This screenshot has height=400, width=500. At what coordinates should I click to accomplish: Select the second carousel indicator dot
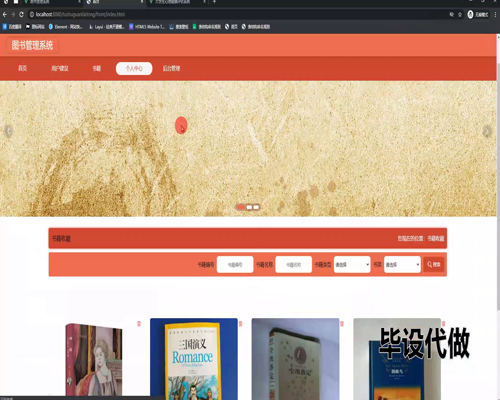(249, 207)
